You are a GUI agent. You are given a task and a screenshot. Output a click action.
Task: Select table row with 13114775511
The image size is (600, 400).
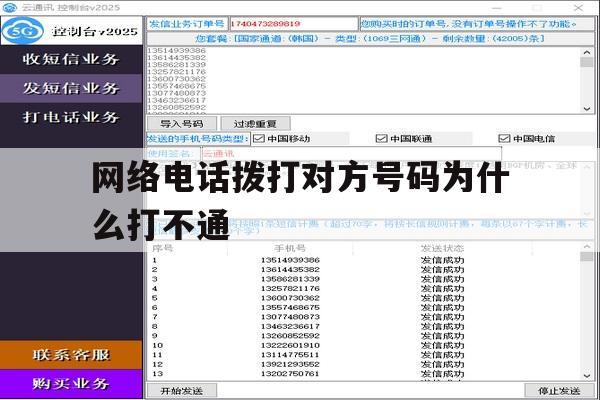tap(364, 355)
